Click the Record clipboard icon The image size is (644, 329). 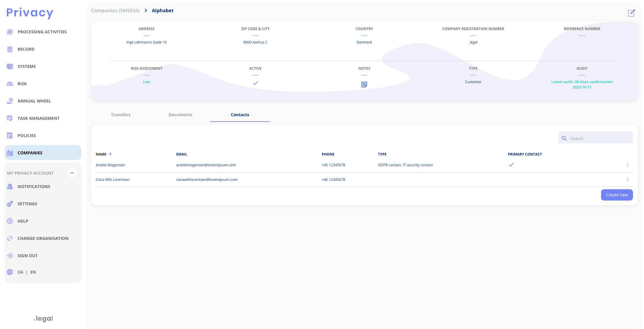pos(10,49)
